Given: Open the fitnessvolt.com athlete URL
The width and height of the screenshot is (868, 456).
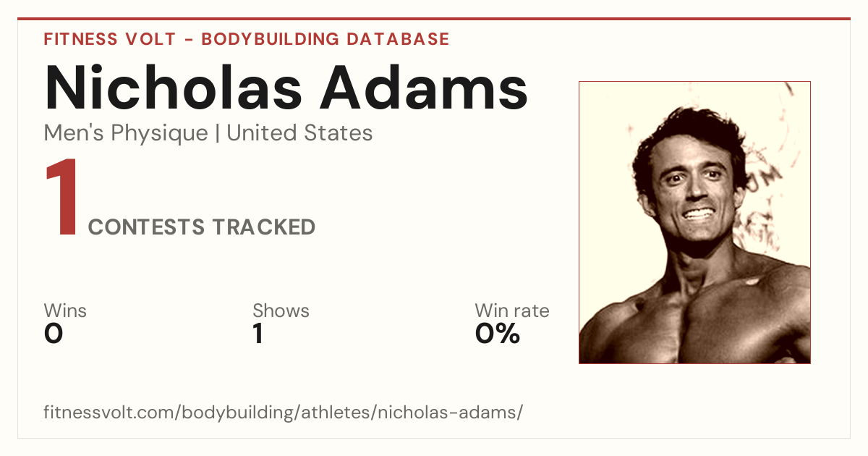Looking at the screenshot, I should [x=284, y=413].
